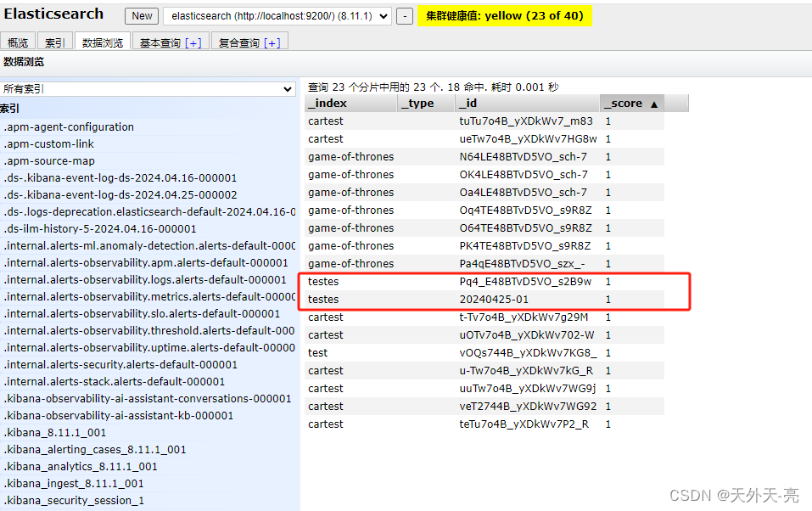Image resolution: width=812 pixels, height=511 pixels.
Task: Open the 基本查询 tab
Action: click(x=160, y=42)
